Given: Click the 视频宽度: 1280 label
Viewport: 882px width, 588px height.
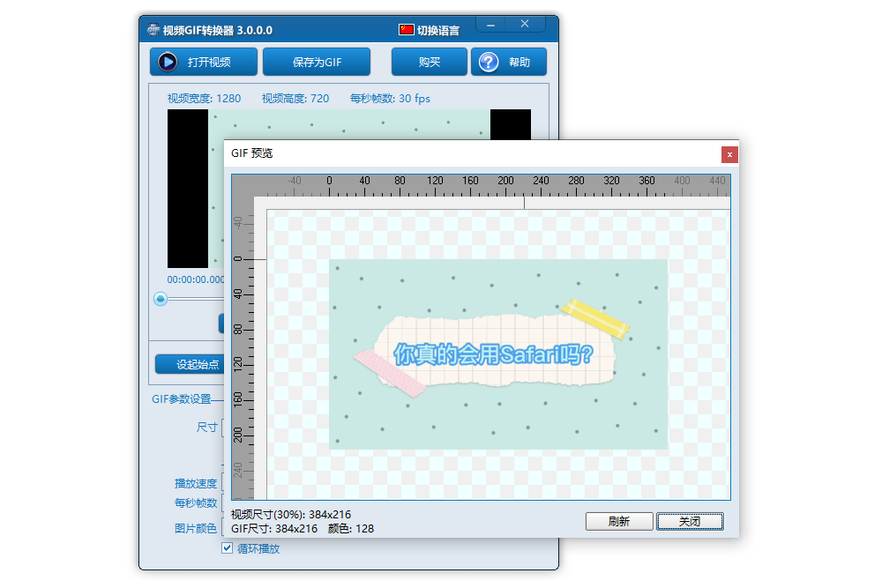Looking at the screenshot, I should 205,99.
